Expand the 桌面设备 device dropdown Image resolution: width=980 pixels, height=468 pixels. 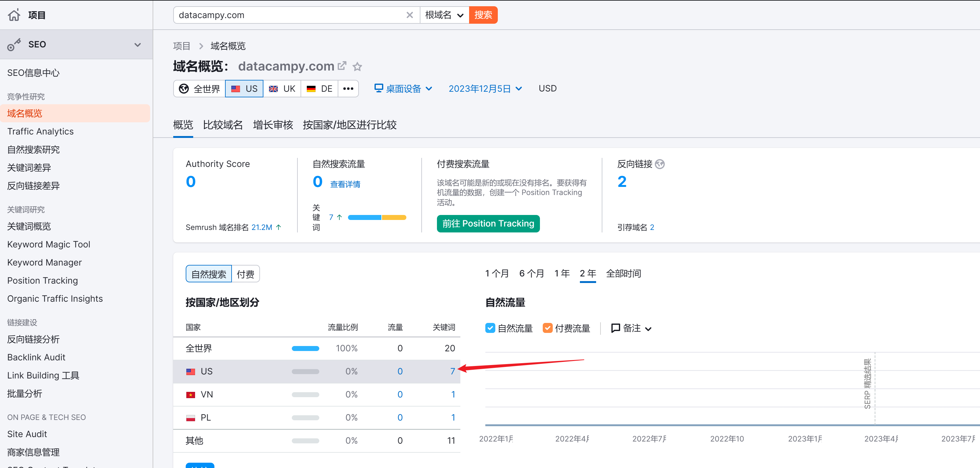click(x=403, y=89)
